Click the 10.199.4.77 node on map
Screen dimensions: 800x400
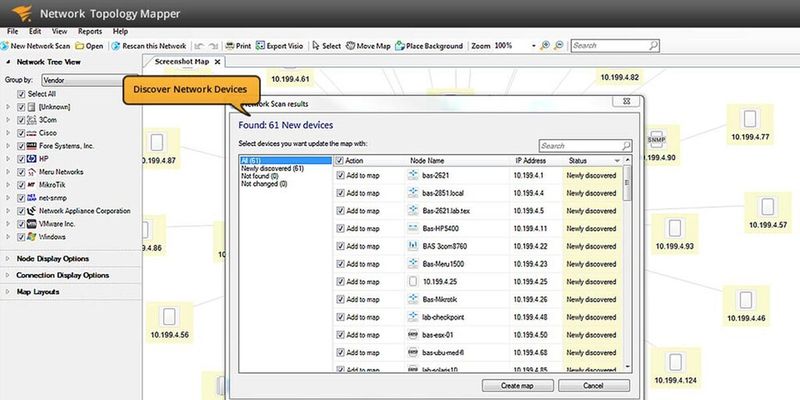click(749, 124)
